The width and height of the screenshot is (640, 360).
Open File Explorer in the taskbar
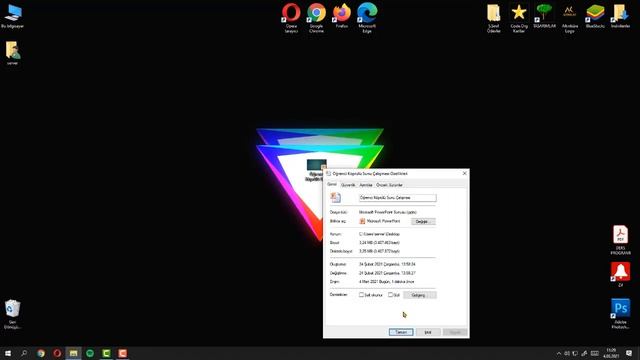pyautogui.click(x=73, y=353)
